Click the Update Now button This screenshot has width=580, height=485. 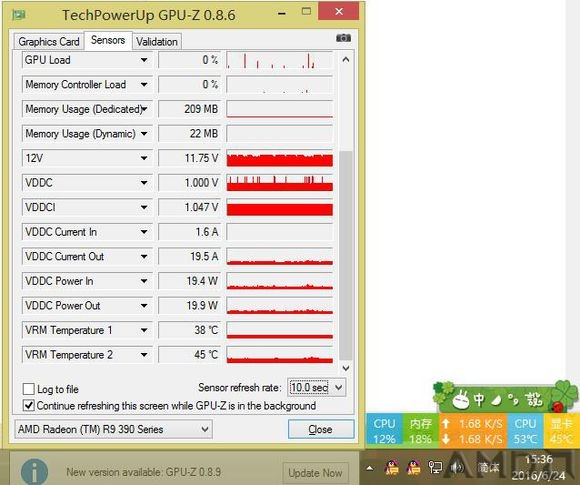[x=315, y=473]
